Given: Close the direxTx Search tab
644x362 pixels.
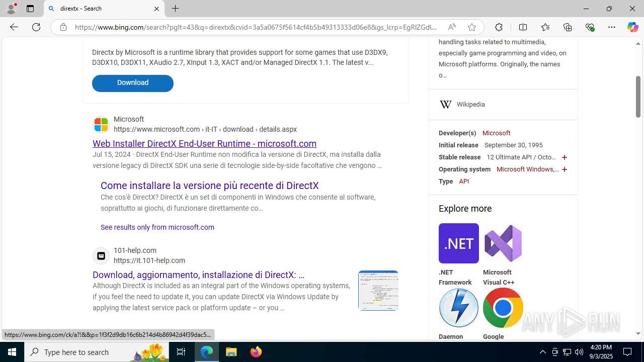Looking at the screenshot, I should pos(156,9).
